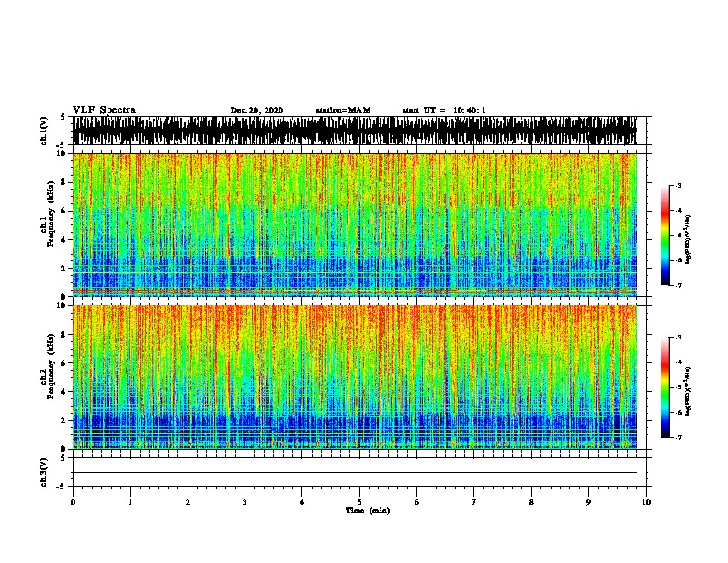Select the "start UT = 10:40: 1" text

(444, 110)
